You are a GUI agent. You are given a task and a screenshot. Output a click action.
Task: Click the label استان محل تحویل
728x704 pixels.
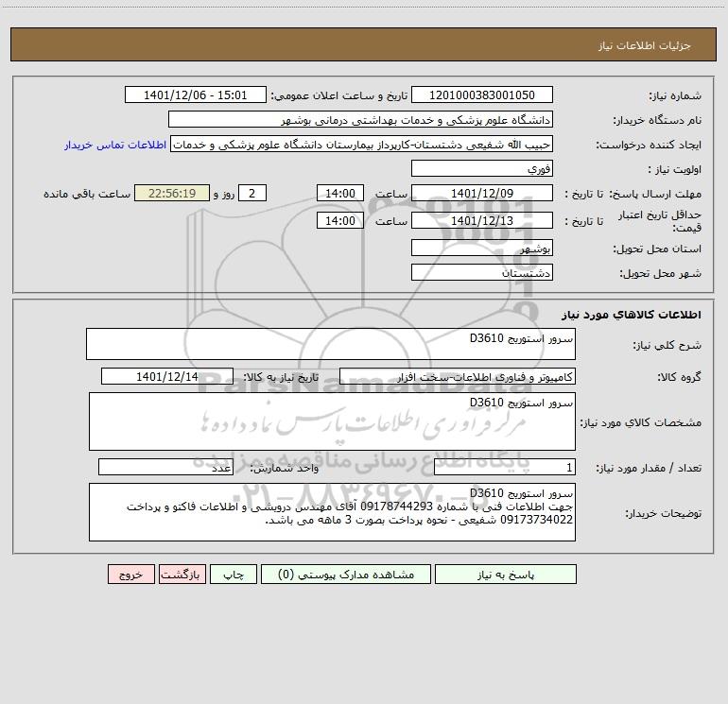click(657, 249)
